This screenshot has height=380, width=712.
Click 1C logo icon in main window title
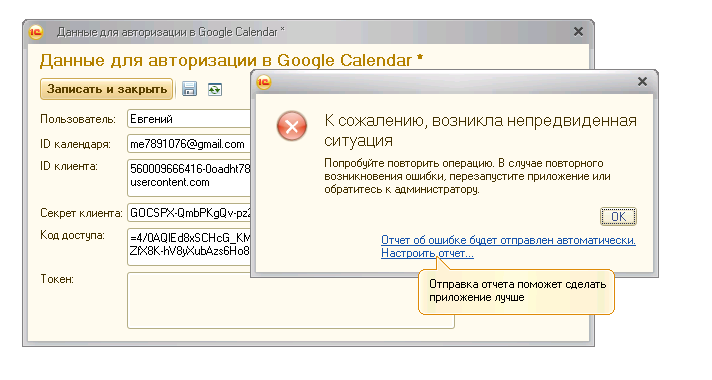point(36,32)
